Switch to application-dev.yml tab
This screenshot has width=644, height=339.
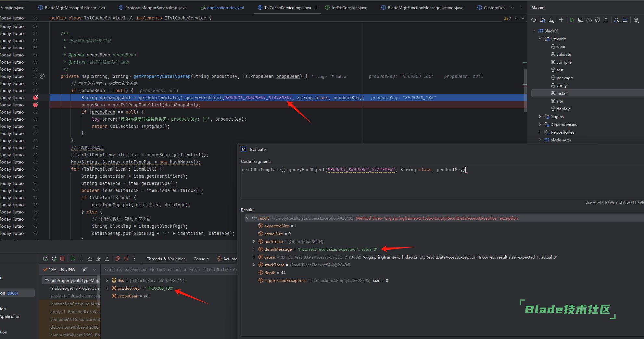pos(222,7)
